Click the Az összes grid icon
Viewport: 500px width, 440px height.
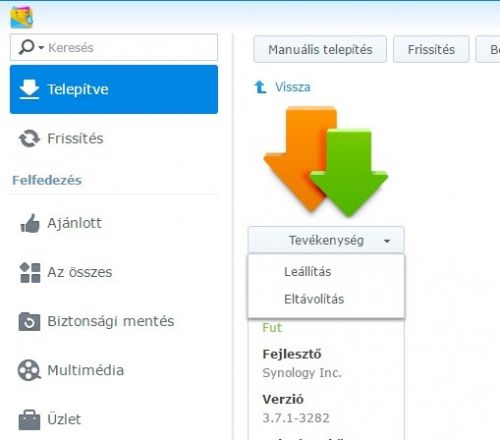(x=30, y=272)
